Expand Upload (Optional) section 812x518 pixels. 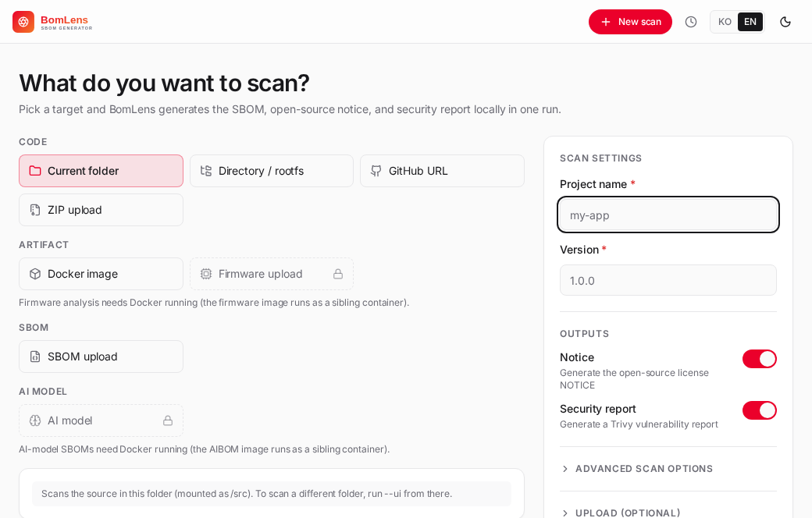pos(668,513)
